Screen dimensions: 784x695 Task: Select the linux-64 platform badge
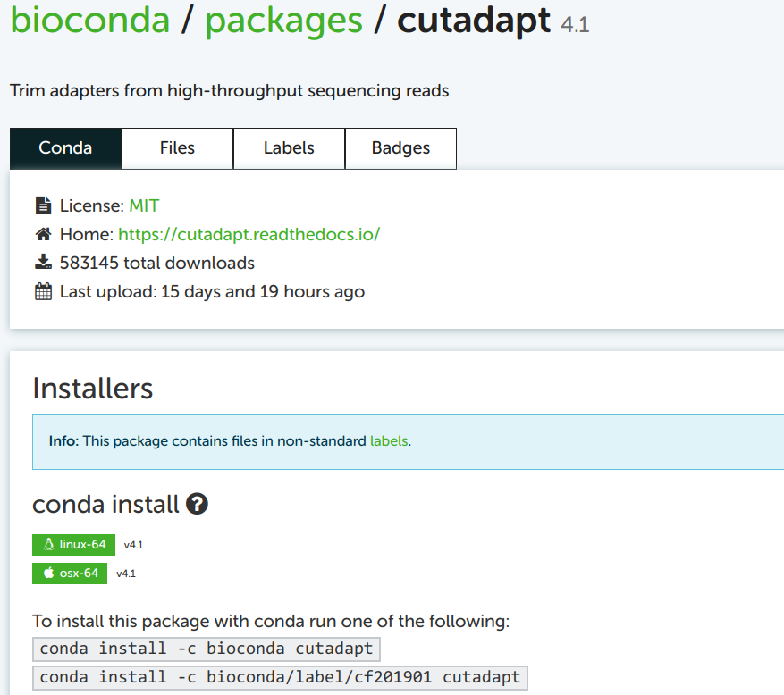[74, 545]
